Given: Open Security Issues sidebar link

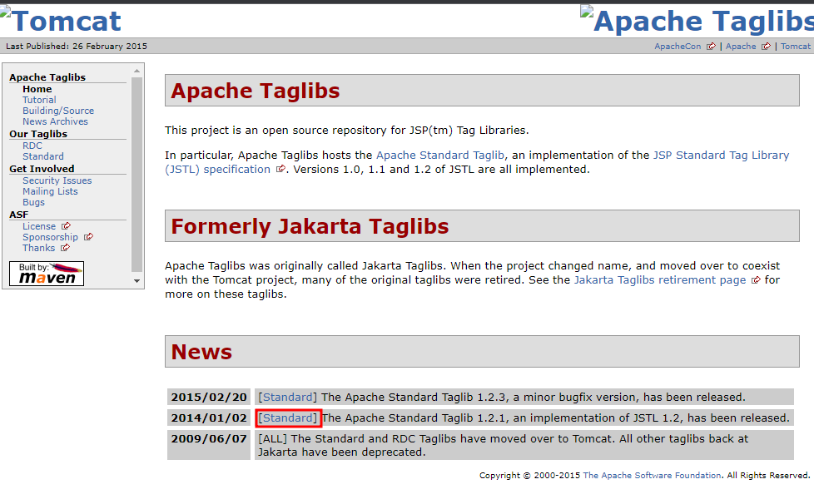Looking at the screenshot, I should tap(57, 180).
